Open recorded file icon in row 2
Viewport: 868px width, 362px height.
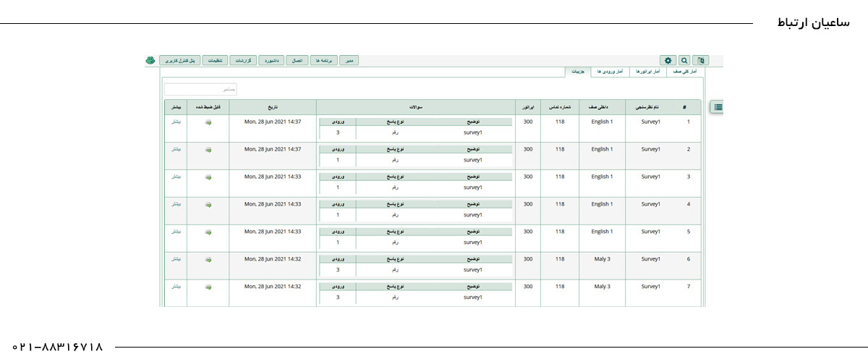pyautogui.click(x=208, y=150)
